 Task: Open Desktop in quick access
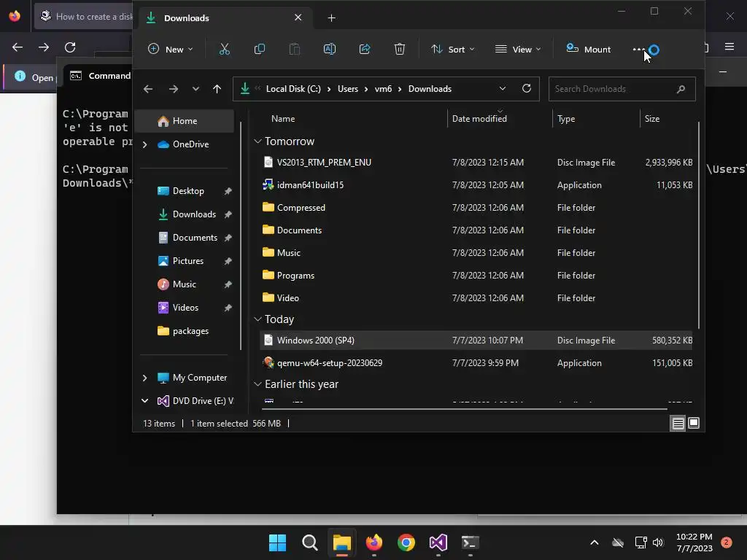[188, 191]
